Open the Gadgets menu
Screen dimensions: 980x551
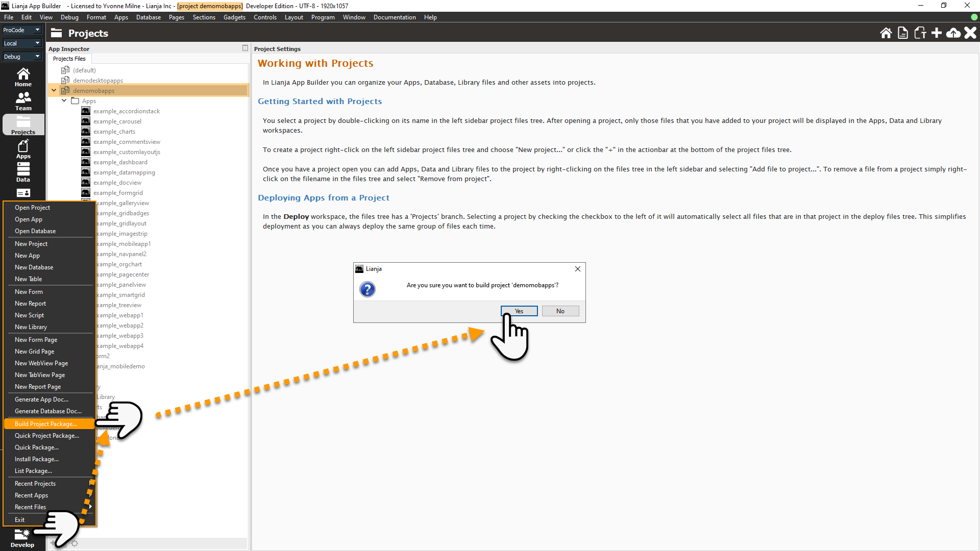coord(234,17)
